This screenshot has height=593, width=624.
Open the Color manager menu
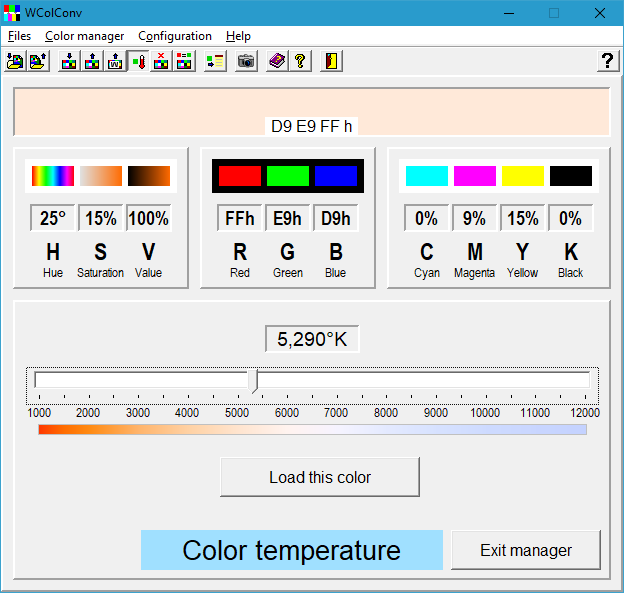click(85, 36)
